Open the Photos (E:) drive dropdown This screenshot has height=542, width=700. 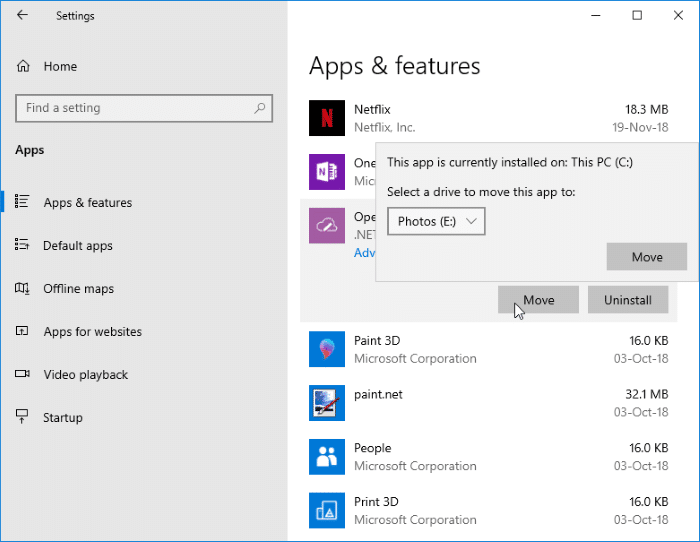[436, 221]
